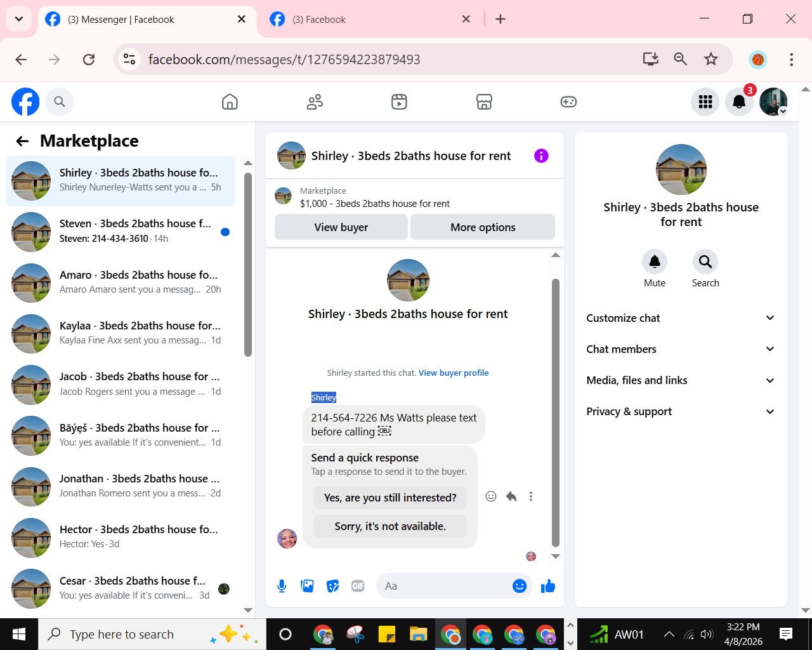The height and width of the screenshot is (650, 812).
Task: Expand Customize chat section
Action: pyautogui.click(x=681, y=318)
